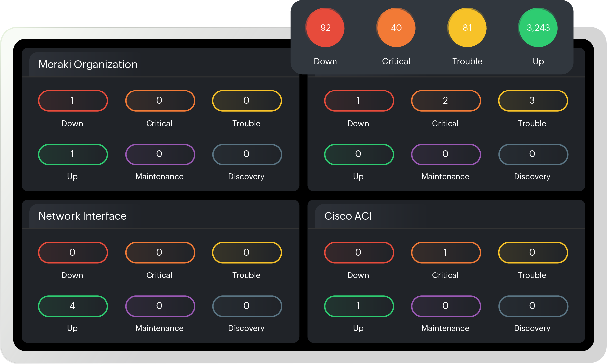Click the green Up circle showing 3,243
This screenshot has width=607, height=364.
point(538,28)
